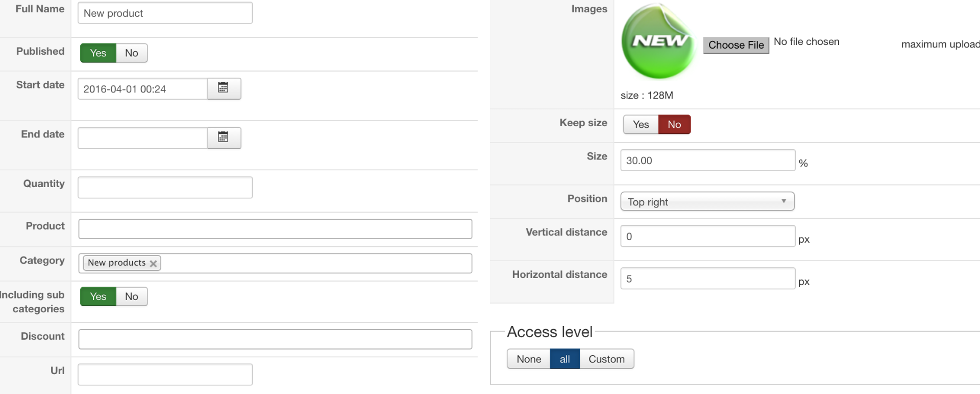Set Keep size to Yes
The image size is (980, 394).
[x=641, y=125]
